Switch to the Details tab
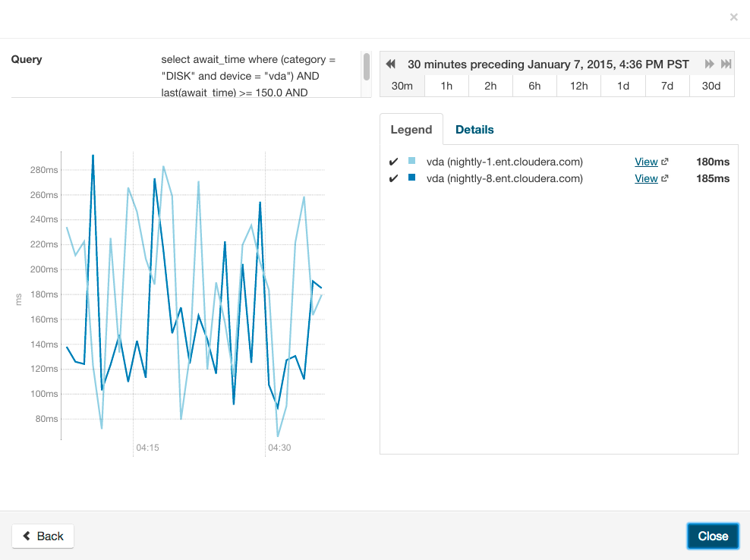Viewport: 750px width, 560px height. 474,130
